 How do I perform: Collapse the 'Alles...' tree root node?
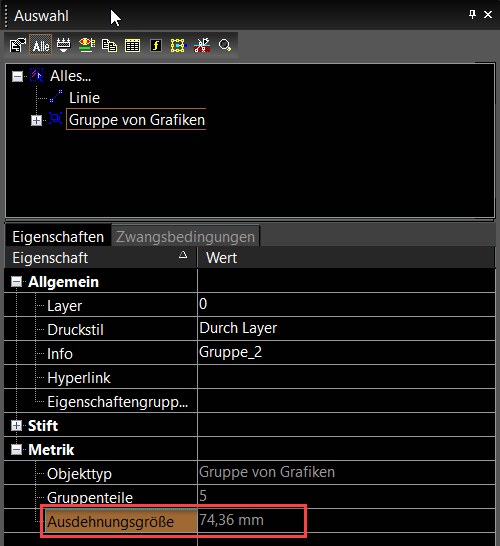(x=17, y=76)
